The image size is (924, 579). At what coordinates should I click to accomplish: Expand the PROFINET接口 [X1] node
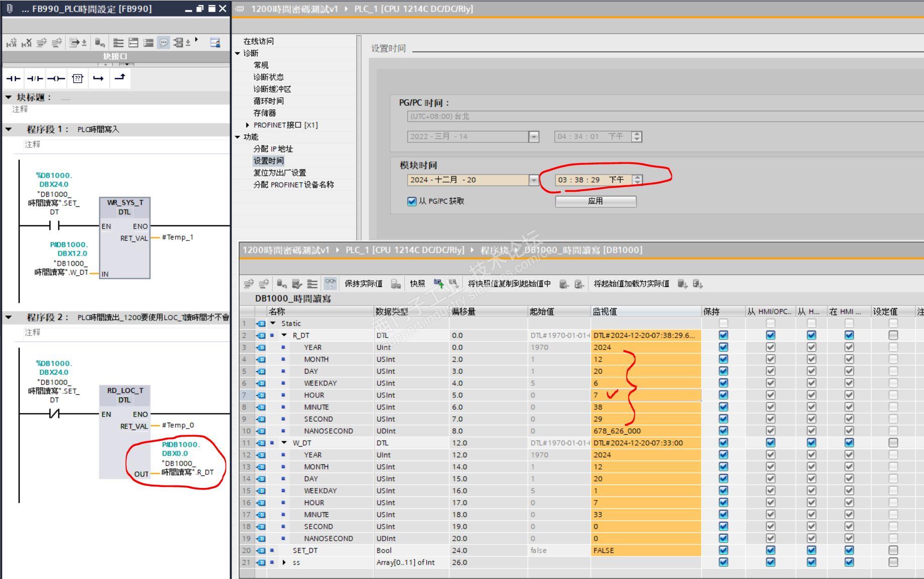coord(248,125)
